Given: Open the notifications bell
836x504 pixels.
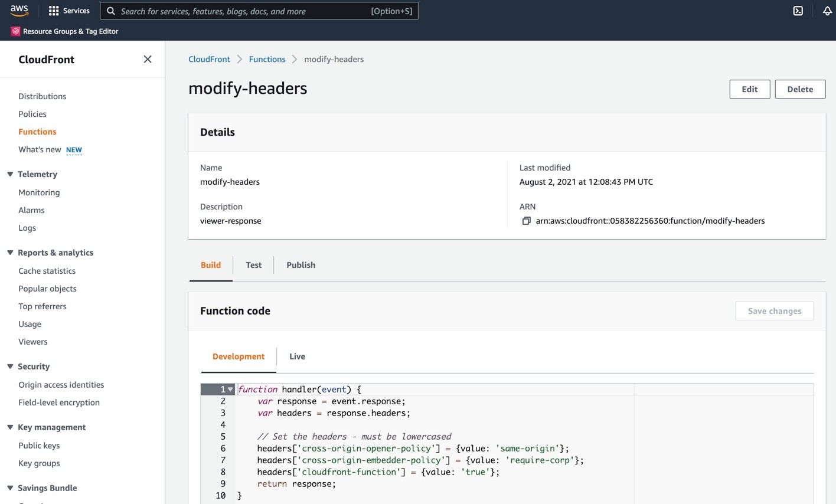Looking at the screenshot, I should click(827, 11).
